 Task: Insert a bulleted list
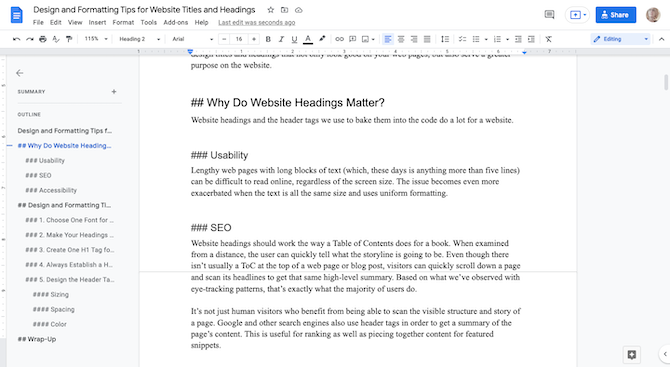476,39
